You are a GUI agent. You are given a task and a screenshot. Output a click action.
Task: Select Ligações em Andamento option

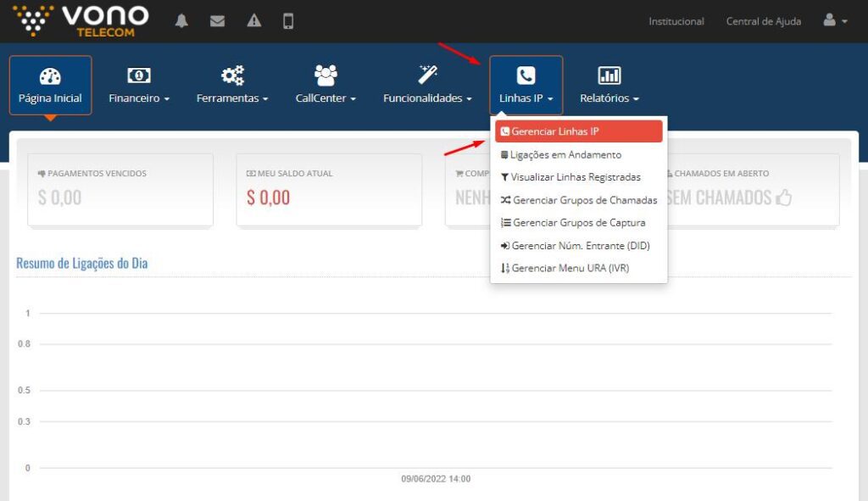point(565,155)
